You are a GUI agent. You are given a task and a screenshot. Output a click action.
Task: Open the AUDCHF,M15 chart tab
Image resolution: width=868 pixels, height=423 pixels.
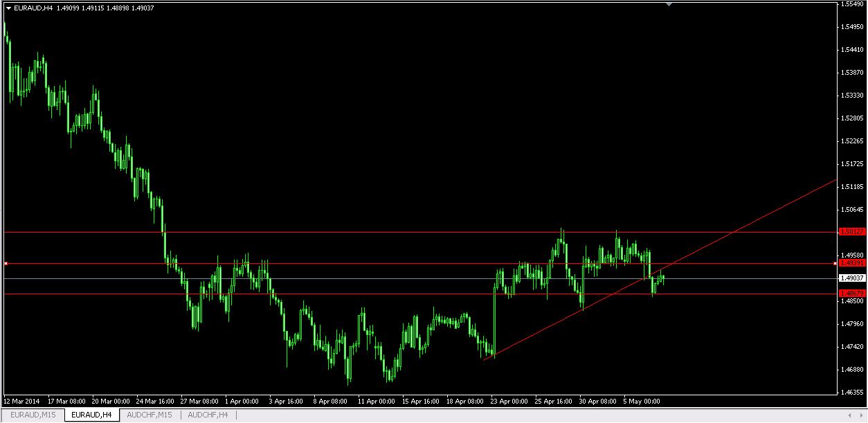pyautogui.click(x=149, y=415)
